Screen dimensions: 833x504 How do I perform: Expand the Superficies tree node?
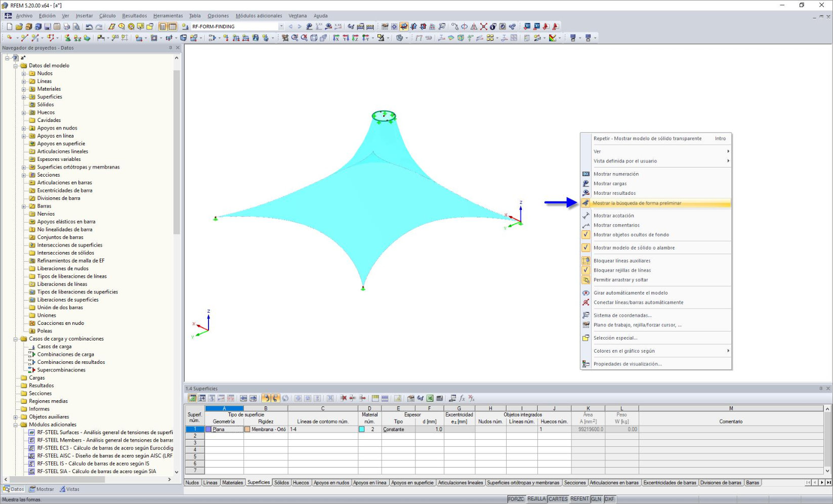23,97
